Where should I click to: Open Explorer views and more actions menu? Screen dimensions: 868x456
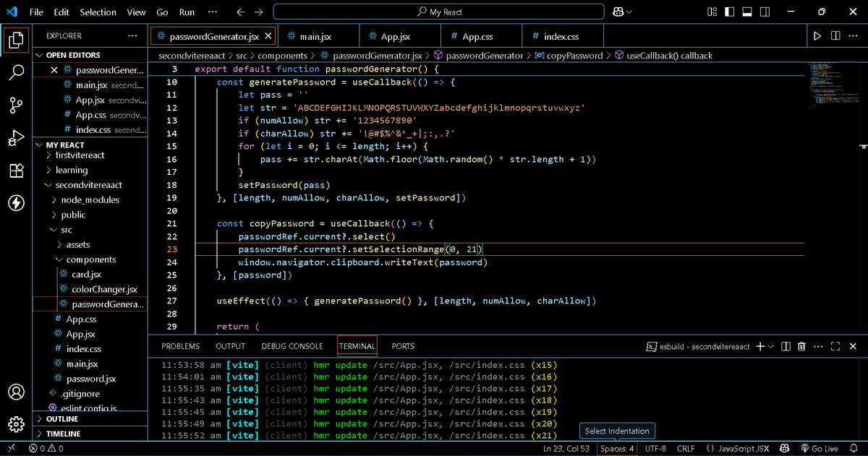tap(132, 35)
